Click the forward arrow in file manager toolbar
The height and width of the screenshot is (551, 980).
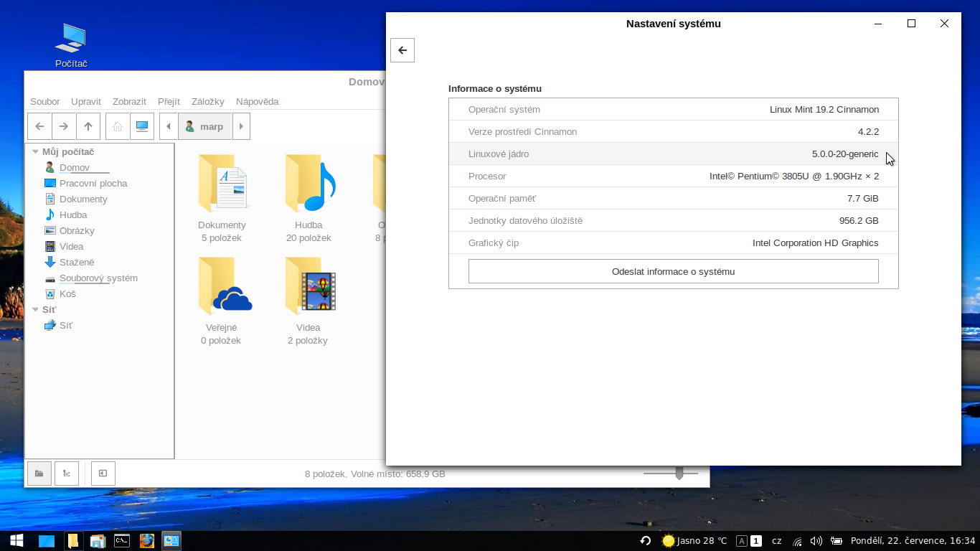click(x=64, y=126)
